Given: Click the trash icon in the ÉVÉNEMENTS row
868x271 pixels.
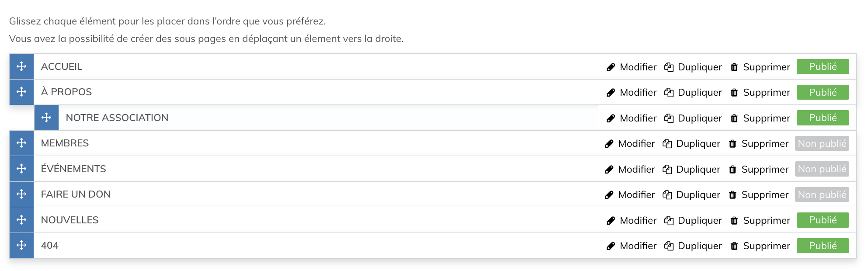Looking at the screenshot, I should click(x=733, y=170).
